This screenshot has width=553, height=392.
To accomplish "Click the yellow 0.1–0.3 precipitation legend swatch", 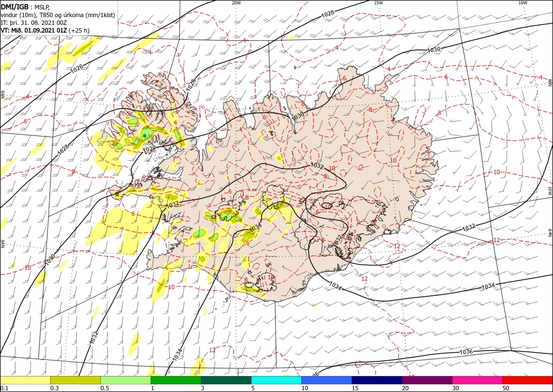I will point(25,380).
